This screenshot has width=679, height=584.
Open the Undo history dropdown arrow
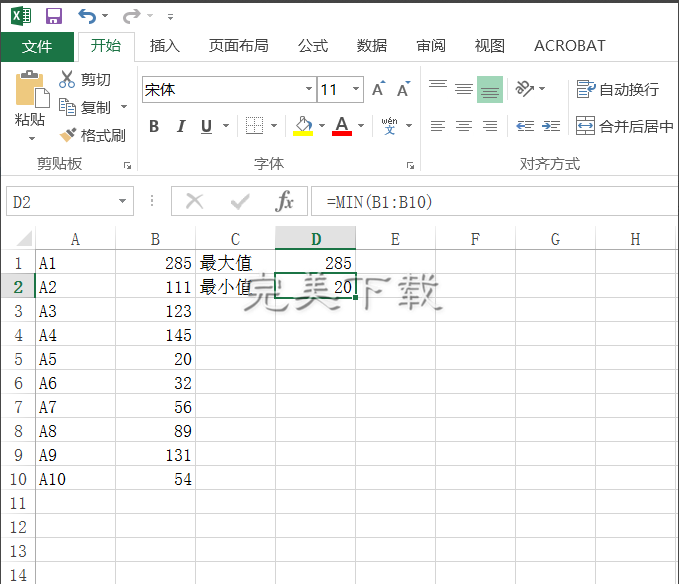tap(105, 16)
